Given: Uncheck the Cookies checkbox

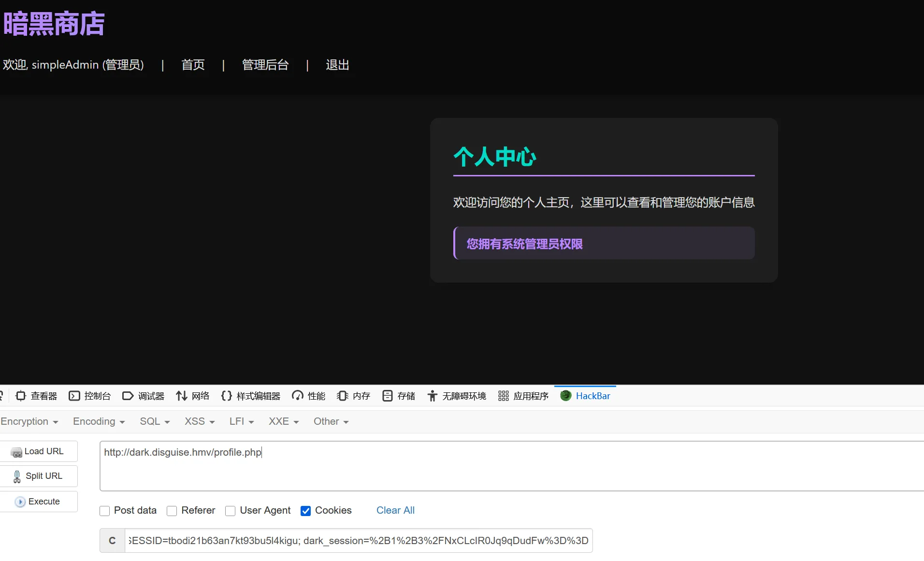Looking at the screenshot, I should [305, 511].
